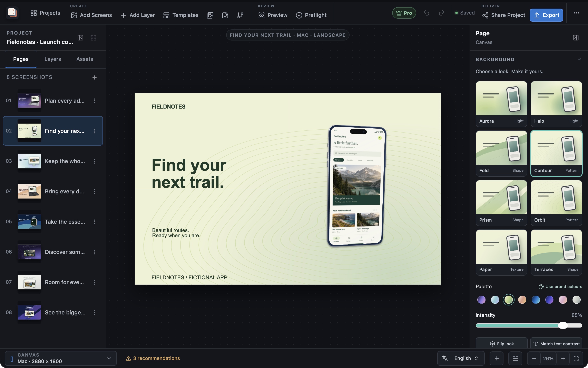588x368 pixels.
Task: Click the Intensity slider track
Action: pyautogui.click(x=529, y=325)
